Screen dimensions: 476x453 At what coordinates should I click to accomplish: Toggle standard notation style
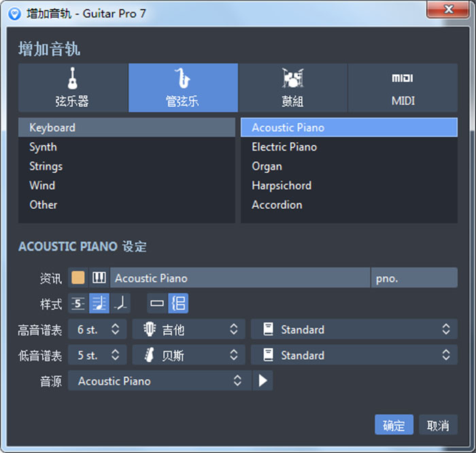pos(99,303)
